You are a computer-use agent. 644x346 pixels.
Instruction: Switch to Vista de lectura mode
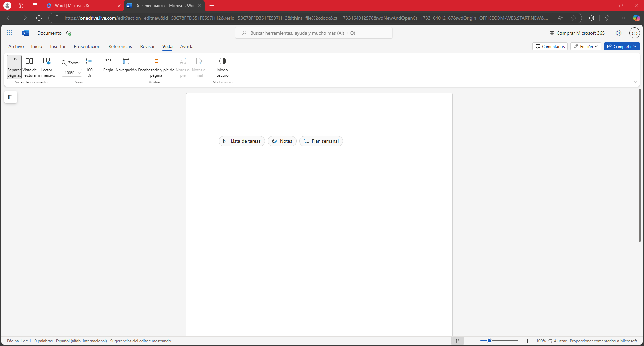pos(30,67)
